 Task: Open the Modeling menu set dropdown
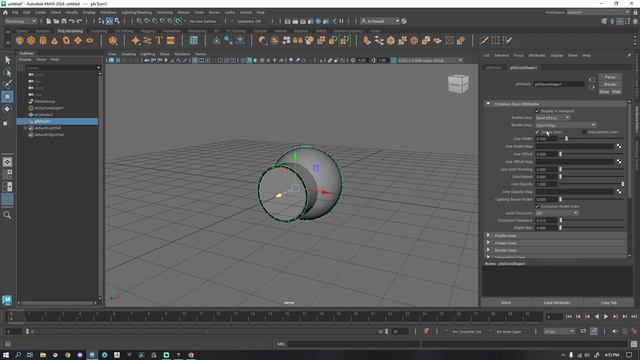20,21
